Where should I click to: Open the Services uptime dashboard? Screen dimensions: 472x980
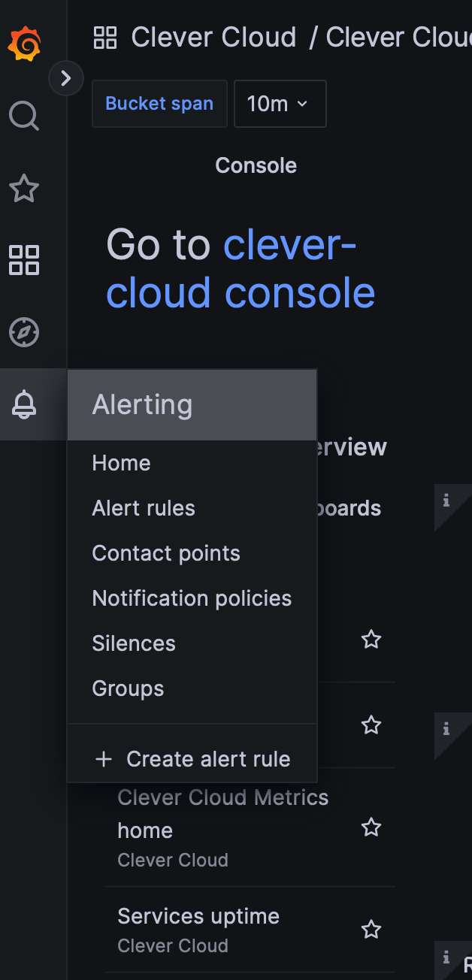(x=198, y=916)
